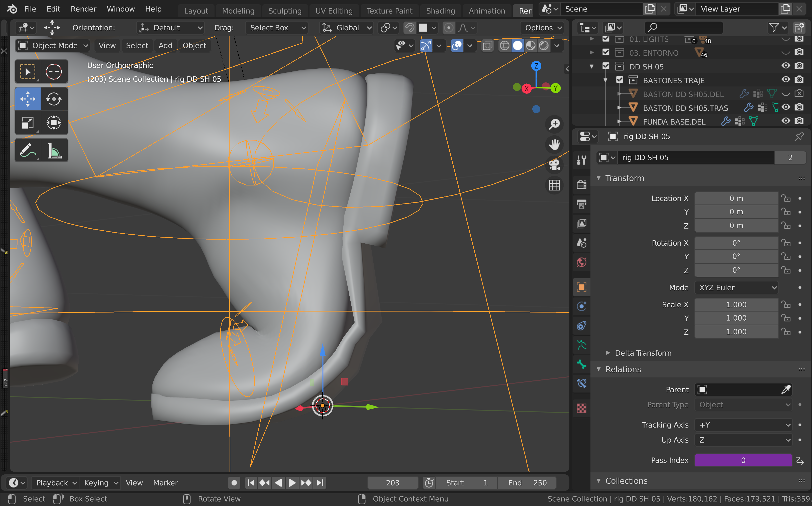Uncheck the DD SH 05 collection checkbox

point(605,66)
